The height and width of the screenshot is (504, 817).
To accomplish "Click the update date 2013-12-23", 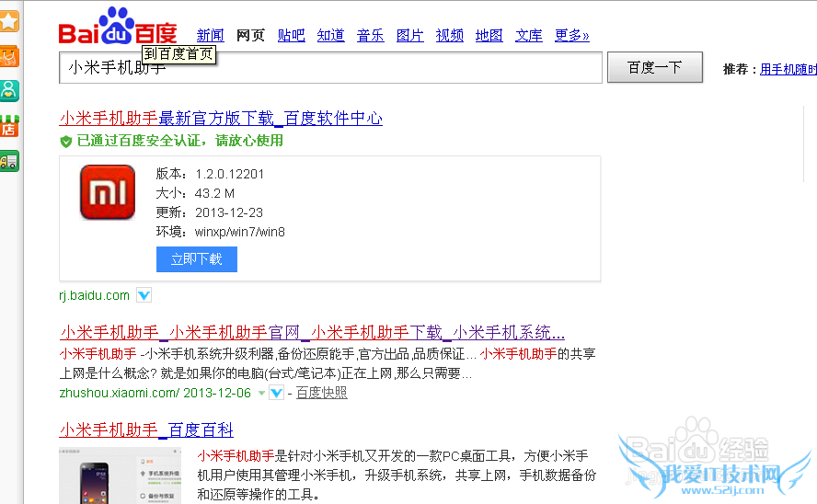I will 229,213.
